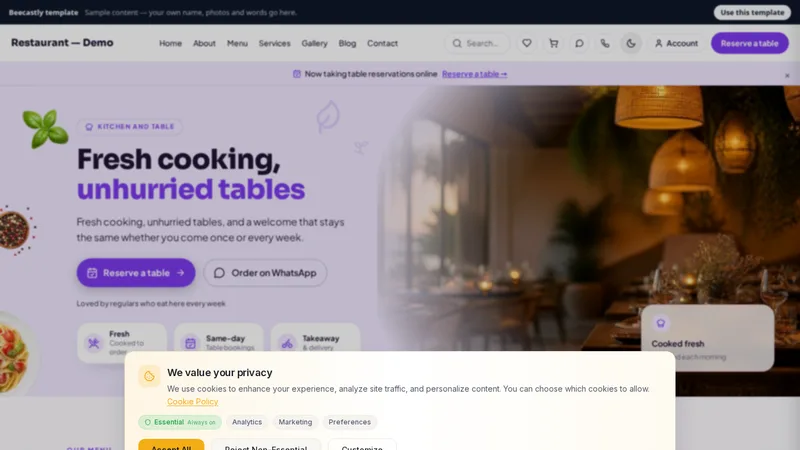Open the wishlist heart icon
The image size is (800, 450).
coord(527,43)
